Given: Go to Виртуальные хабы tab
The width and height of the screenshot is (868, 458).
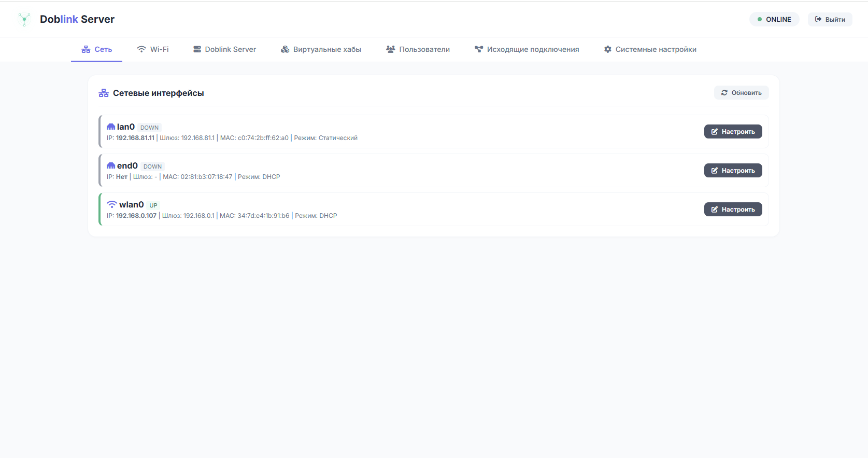Looking at the screenshot, I should pyautogui.click(x=321, y=49).
